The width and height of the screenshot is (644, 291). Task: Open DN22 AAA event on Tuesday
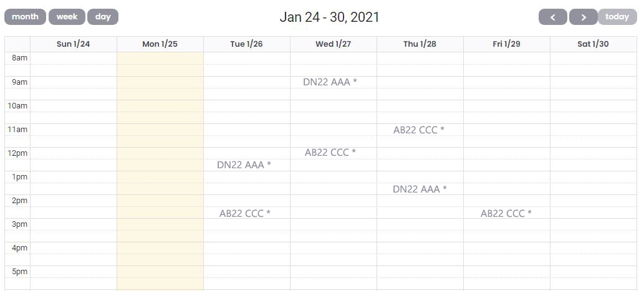point(244,165)
